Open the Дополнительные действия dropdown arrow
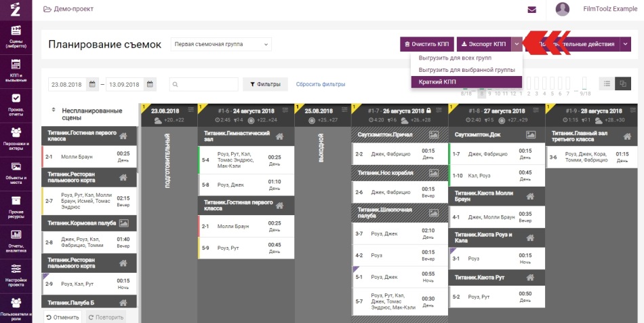This screenshot has height=323, width=644. tap(626, 44)
